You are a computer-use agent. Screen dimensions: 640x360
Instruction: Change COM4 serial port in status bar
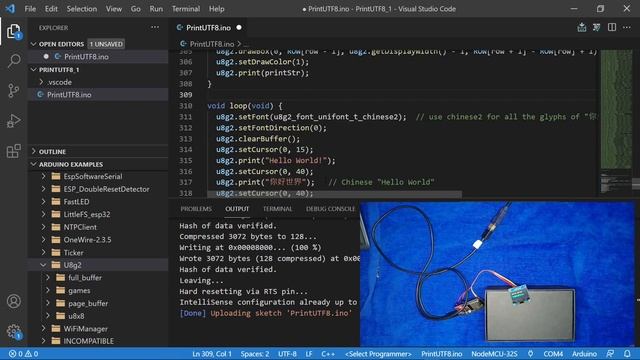[x=553, y=354]
